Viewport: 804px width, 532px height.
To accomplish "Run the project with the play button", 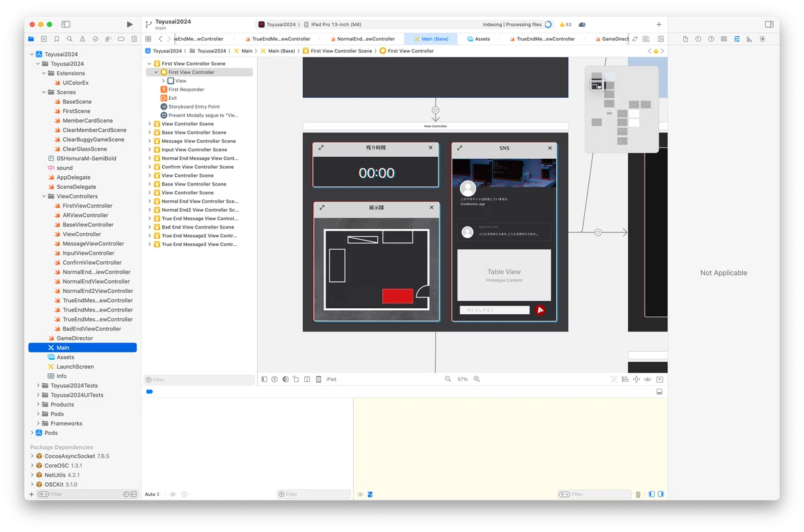I will [x=129, y=24].
